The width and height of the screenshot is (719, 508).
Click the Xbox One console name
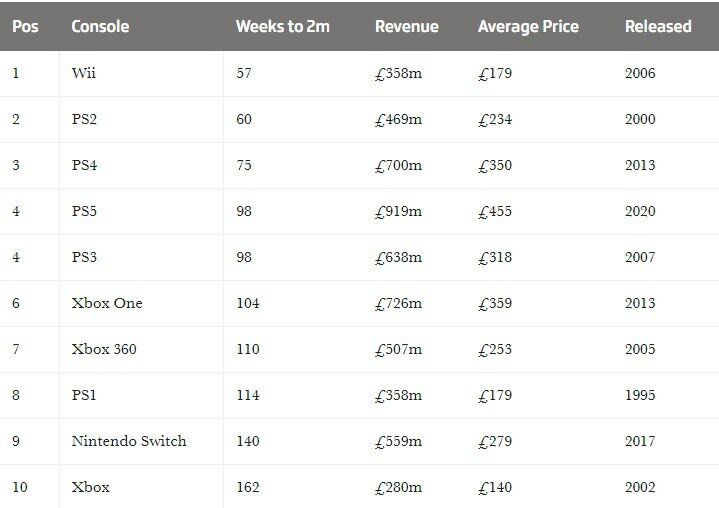[107, 303]
